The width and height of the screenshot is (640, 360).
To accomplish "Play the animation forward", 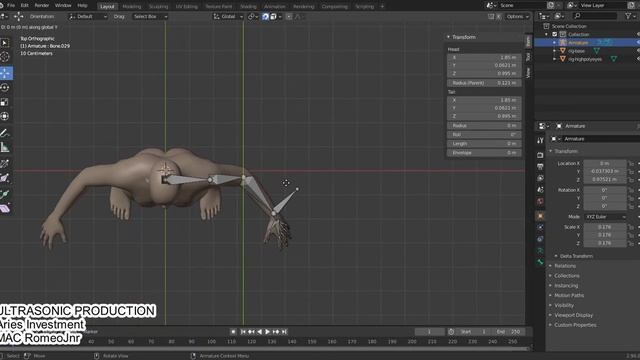I will (x=267, y=332).
